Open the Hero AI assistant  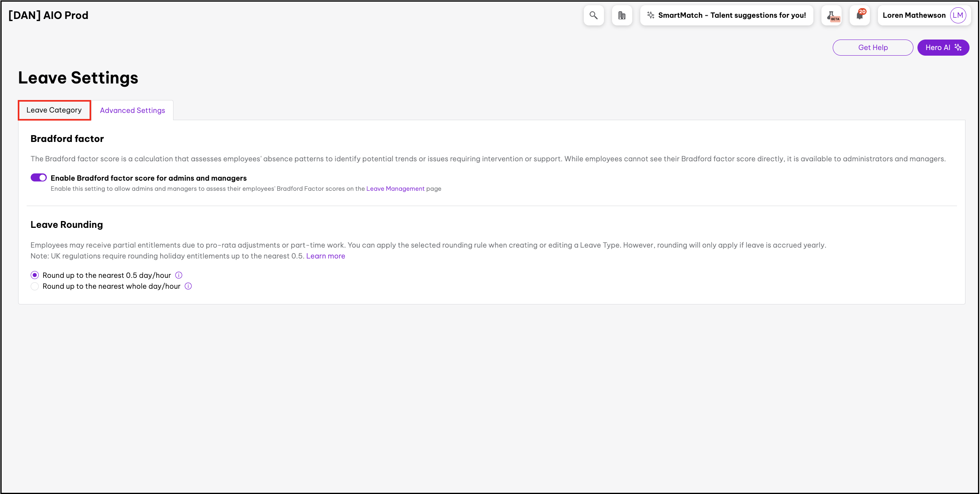coord(943,48)
